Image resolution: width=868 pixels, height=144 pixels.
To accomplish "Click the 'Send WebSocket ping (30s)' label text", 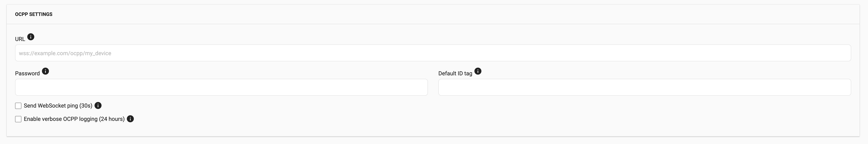I will pos(58,106).
